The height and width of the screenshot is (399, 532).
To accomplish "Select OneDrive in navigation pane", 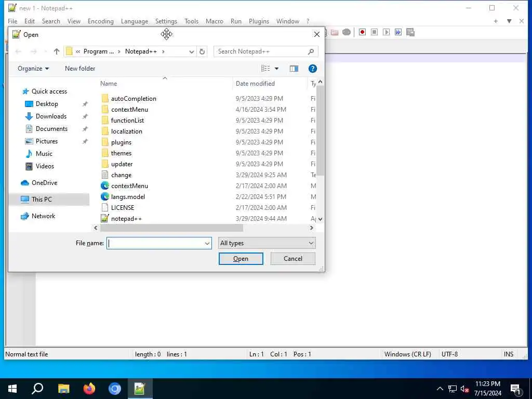I will [x=44, y=183].
